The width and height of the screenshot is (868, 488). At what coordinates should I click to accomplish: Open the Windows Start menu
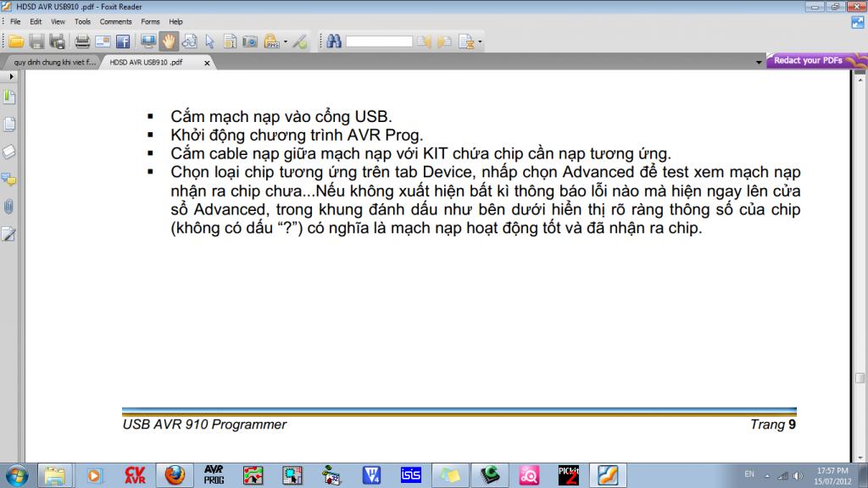[x=17, y=476]
